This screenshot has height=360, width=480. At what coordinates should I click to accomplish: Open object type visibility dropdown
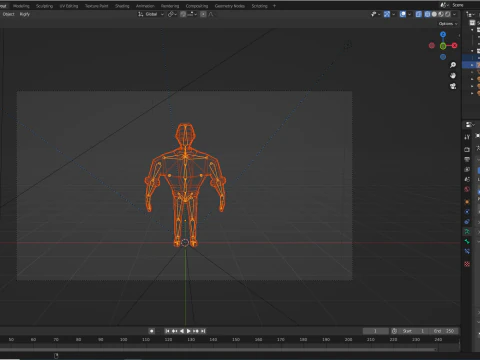[376, 14]
